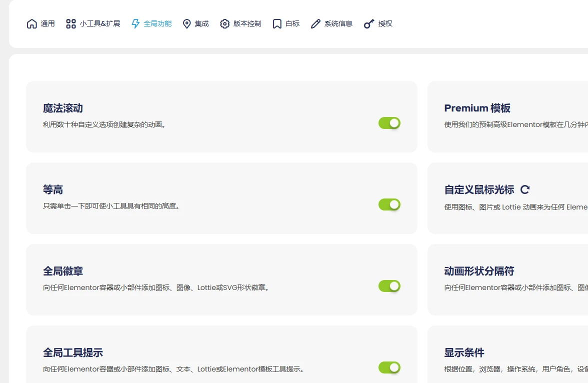
Task: Click the Premium 模板 heading
Action: 476,108
